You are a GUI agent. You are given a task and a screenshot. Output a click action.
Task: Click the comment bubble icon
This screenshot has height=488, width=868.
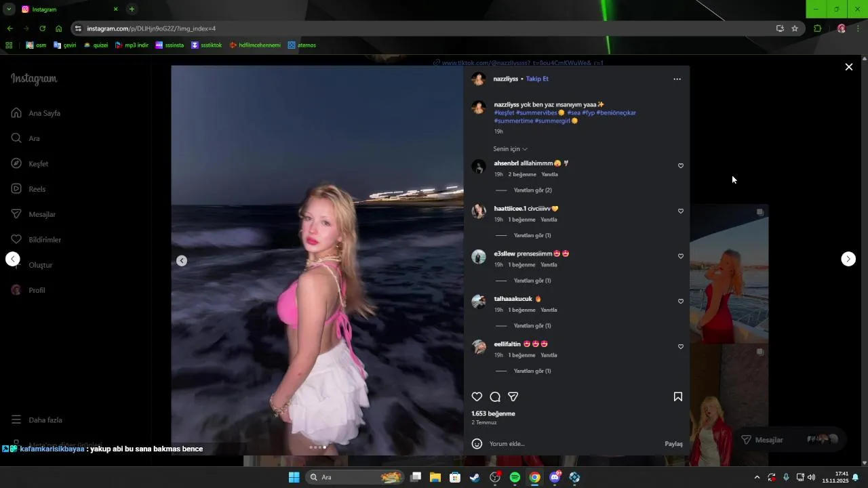pos(495,397)
